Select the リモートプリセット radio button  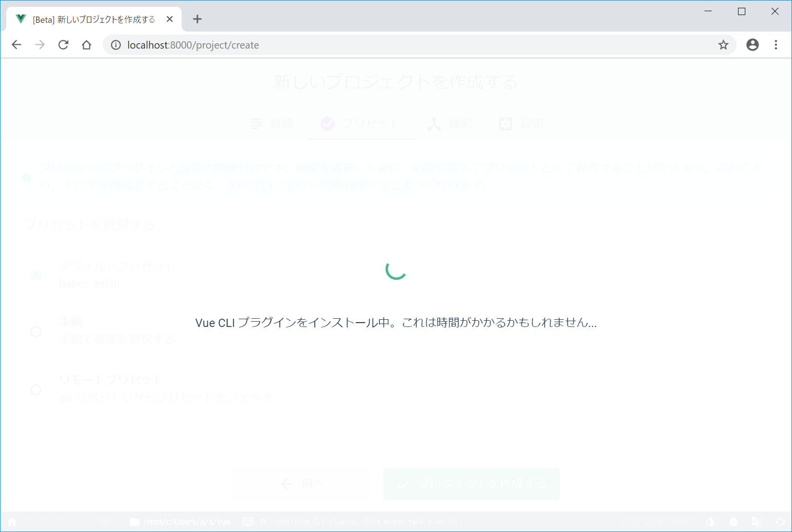click(36, 390)
